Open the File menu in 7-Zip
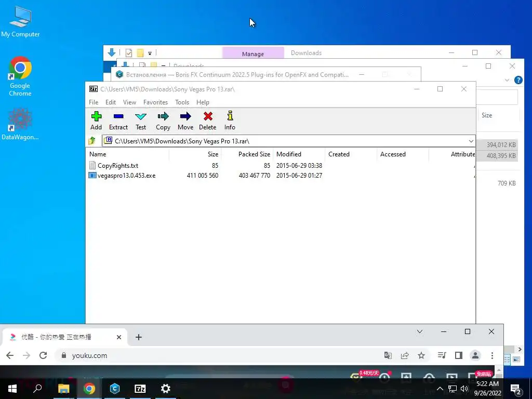 click(94, 102)
